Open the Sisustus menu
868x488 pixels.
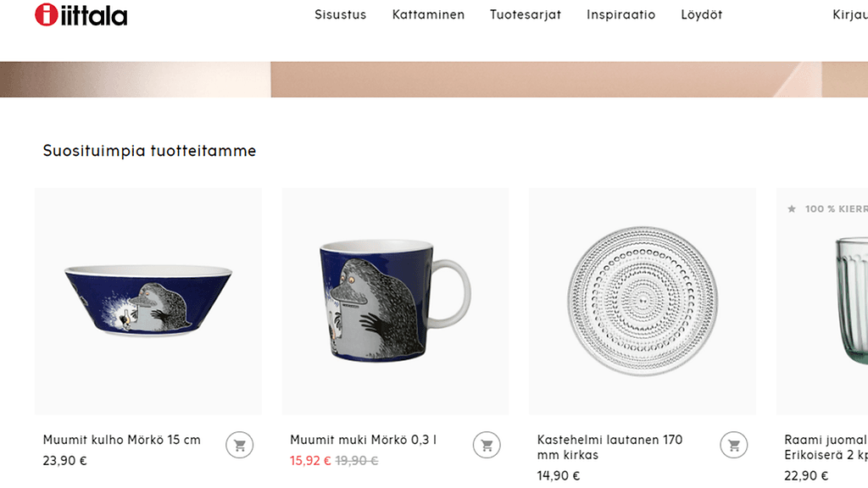pos(341,15)
